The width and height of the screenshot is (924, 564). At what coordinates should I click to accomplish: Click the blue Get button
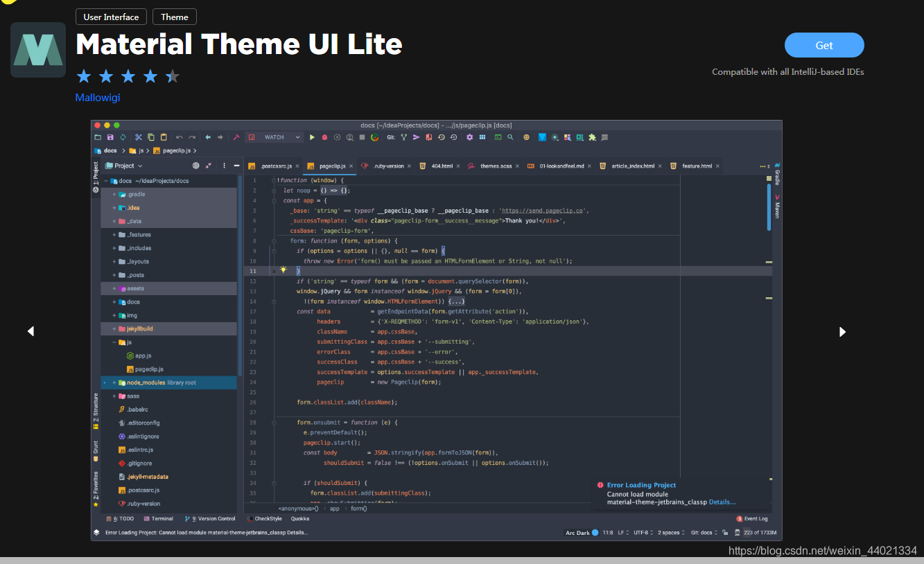(824, 45)
